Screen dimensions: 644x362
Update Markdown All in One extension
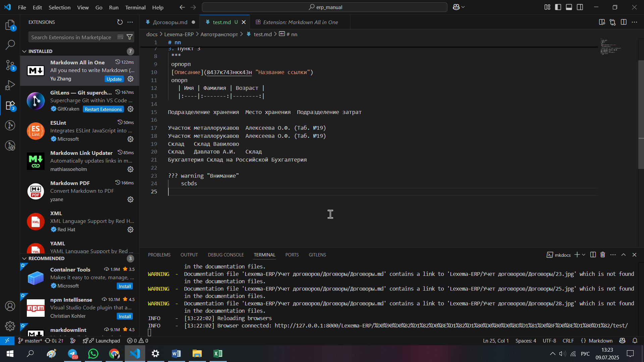(x=114, y=79)
